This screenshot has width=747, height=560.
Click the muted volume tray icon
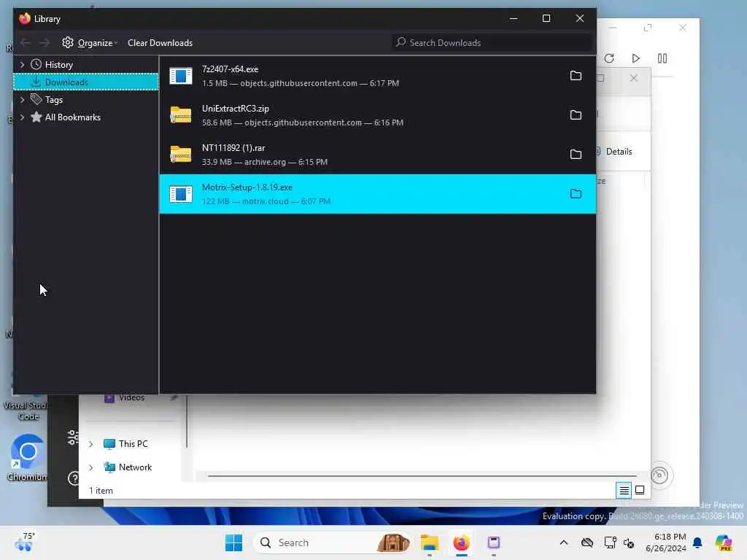point(628,542)
